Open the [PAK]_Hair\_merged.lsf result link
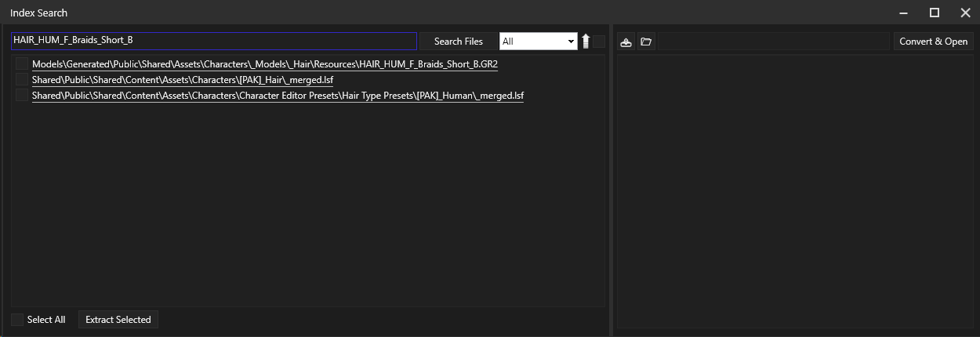Screen dimensions: 980x337 point(183,80)
